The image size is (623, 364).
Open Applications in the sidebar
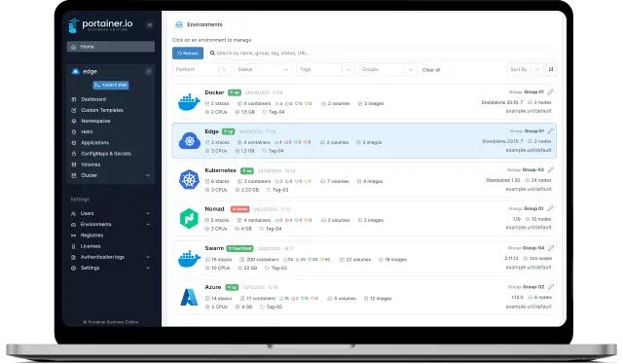tap(95, 143)
